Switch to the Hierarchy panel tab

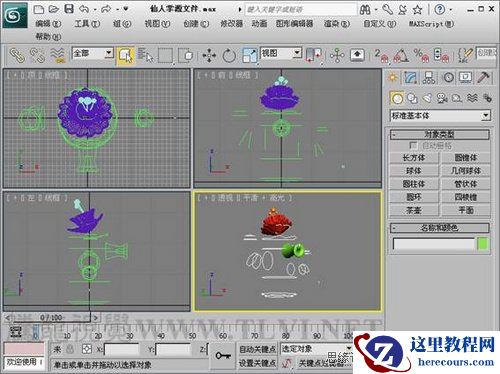click(429, 78)
